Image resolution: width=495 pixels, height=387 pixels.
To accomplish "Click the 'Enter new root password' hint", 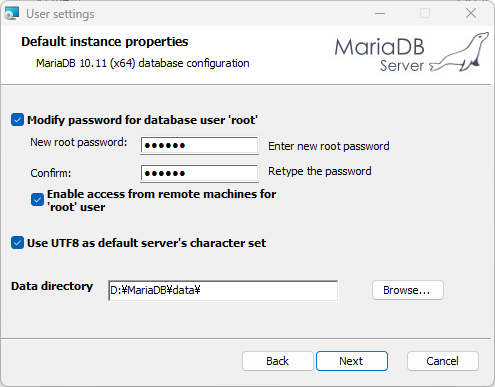I will (x=329, y=146).
